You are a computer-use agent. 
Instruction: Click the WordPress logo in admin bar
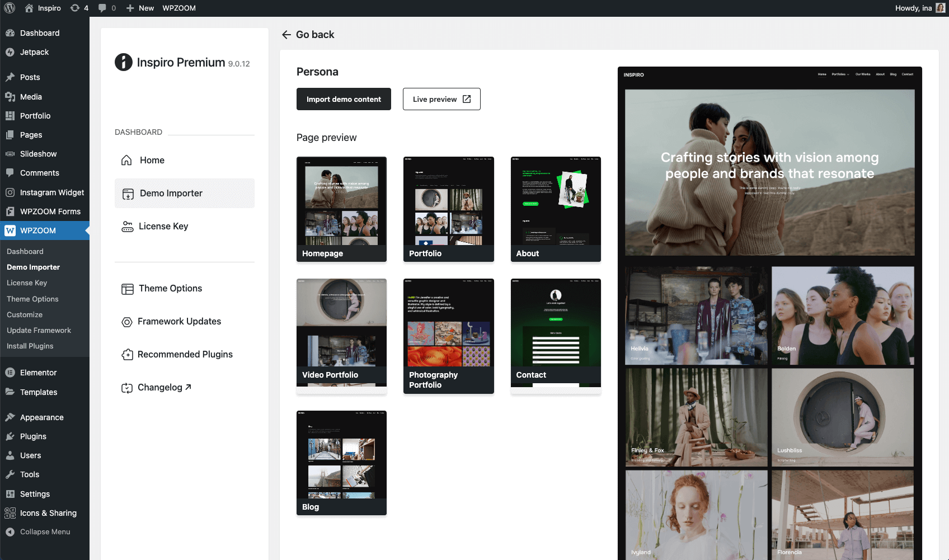click(10, 8)
